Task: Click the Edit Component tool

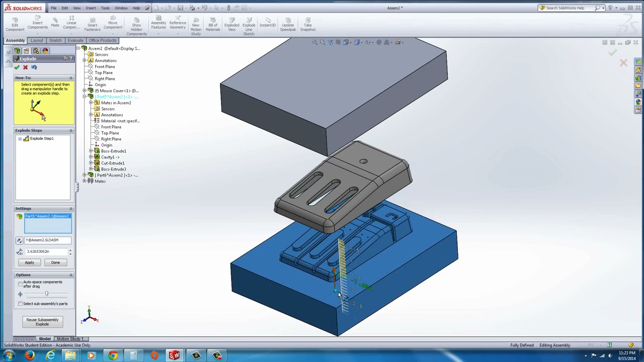Action: point(15,25)
